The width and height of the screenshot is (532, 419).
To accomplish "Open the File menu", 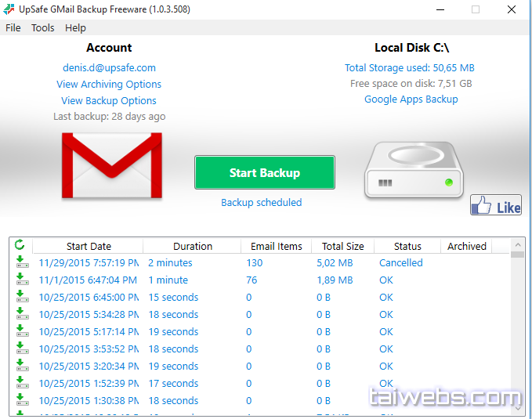I will click(x=13, y=27).
